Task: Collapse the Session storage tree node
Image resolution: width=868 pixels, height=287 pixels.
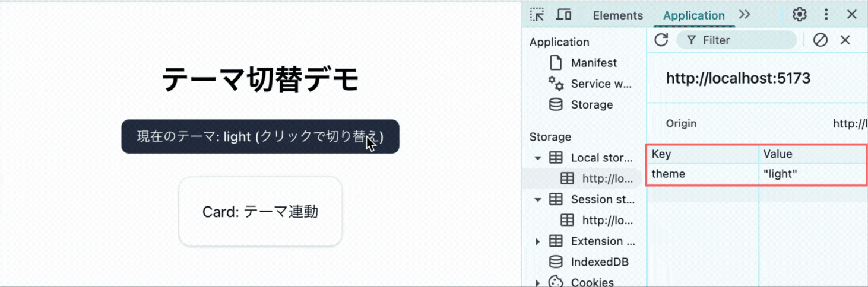Action: [538, 199]
